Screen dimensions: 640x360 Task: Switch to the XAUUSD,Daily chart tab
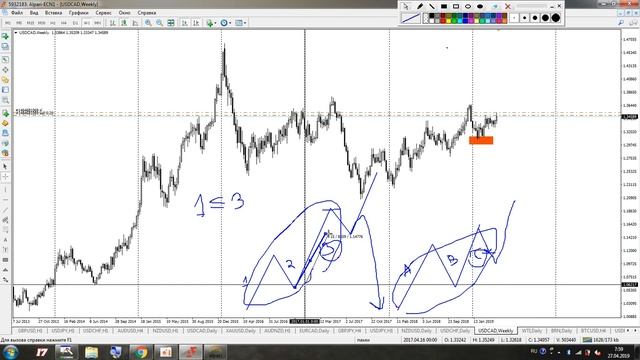[x=240, y=331]
